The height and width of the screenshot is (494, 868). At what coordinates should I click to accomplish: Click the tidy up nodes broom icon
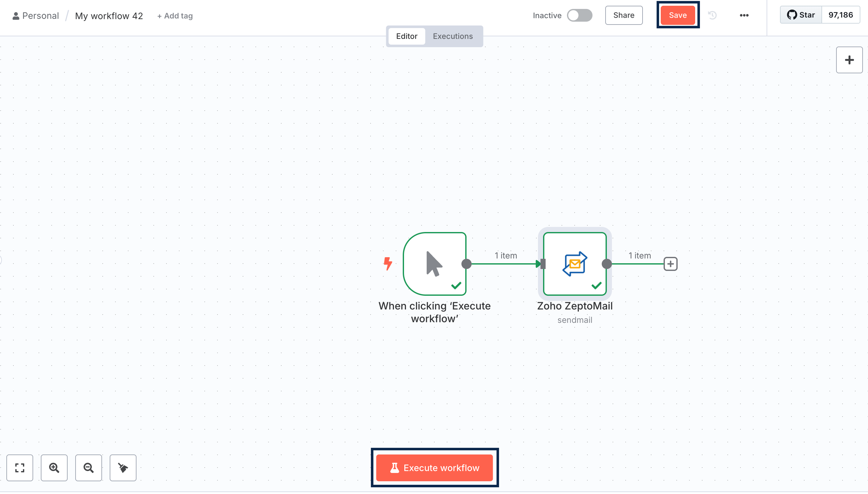(123, 468)
